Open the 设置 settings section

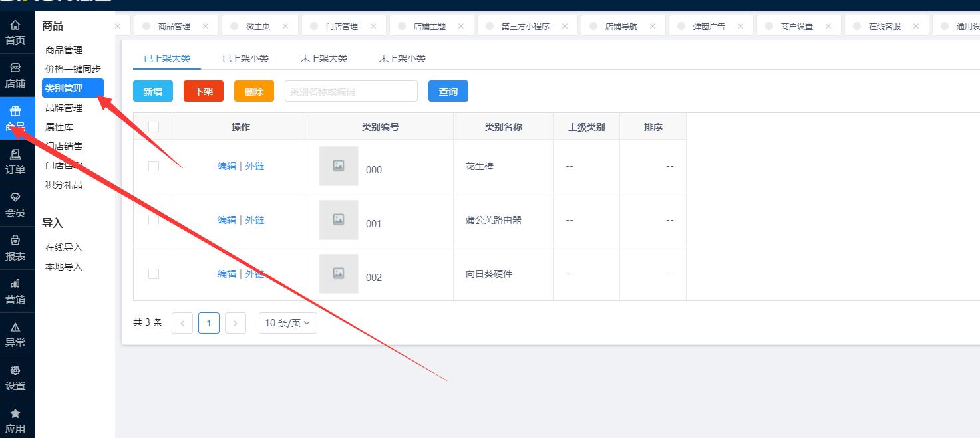15,377
